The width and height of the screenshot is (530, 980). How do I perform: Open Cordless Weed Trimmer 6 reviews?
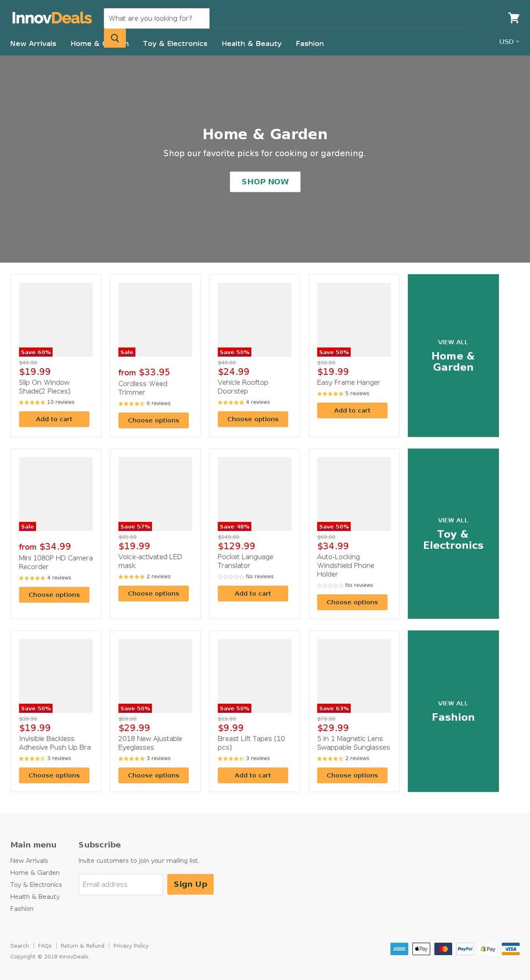pyautogui.click(x=158, y=404)
